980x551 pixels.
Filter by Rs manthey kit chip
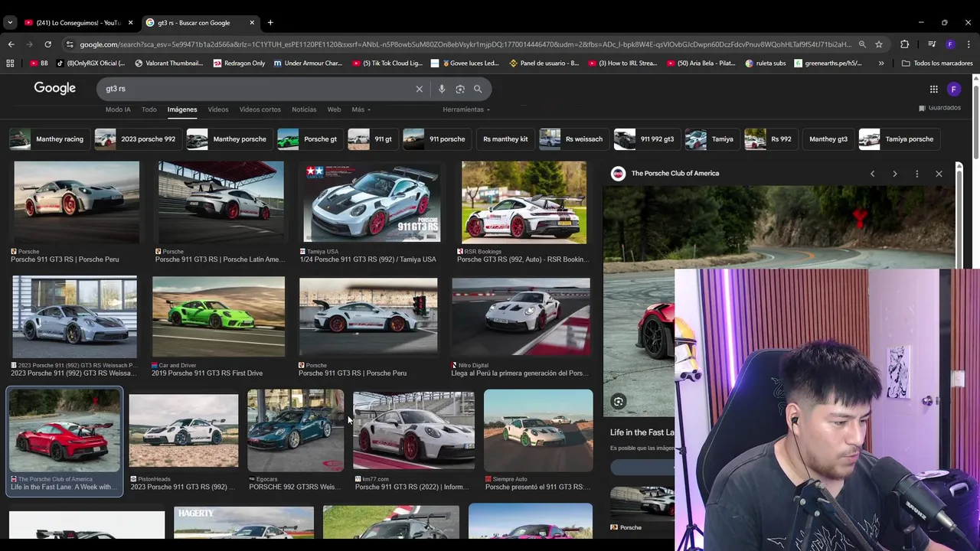(x=505, y=139)
